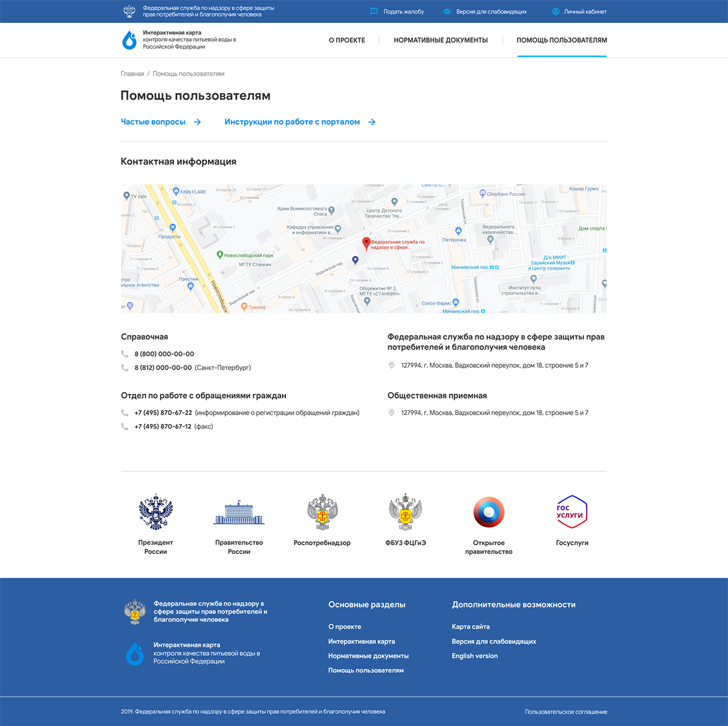Click the red location pin on the map
This screenshot has height=726, width=728.
[366, 243]
